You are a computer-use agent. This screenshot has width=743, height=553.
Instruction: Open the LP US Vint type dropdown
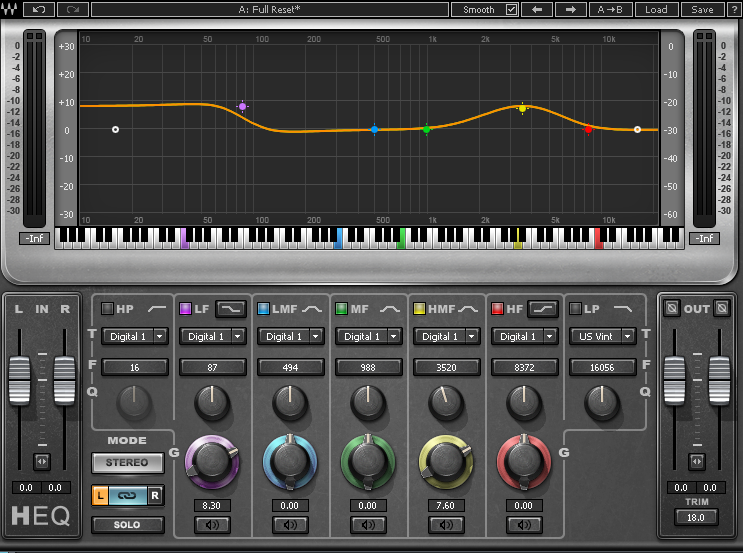(602, 336)
